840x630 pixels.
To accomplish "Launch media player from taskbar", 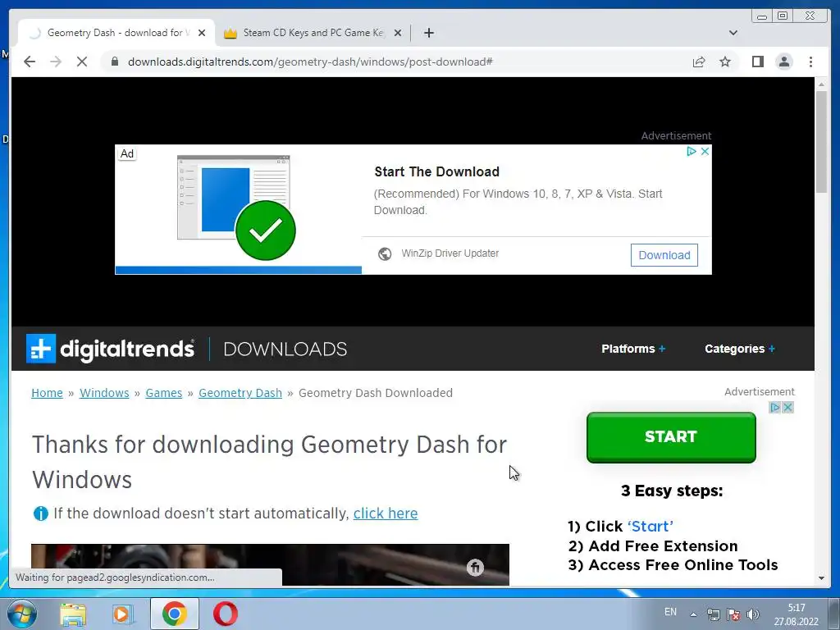I will pyautogui.click(x=123, y=614).
